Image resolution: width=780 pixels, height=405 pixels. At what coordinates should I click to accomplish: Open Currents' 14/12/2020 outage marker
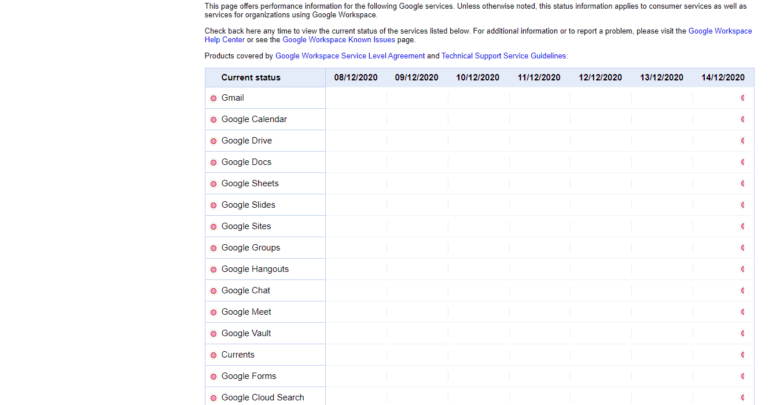click(x=743, y=355)
